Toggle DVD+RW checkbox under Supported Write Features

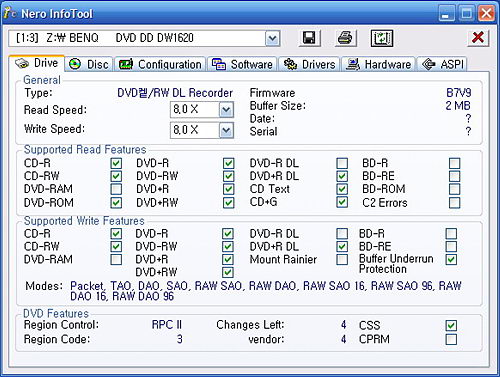click(x=228, y=272)
